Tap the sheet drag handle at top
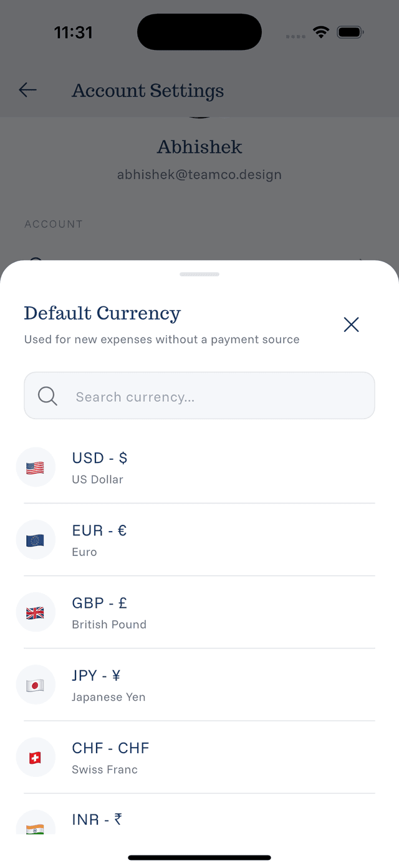This screenshot has height=868, width=399. pyautogui.click(x=199, y=274)
